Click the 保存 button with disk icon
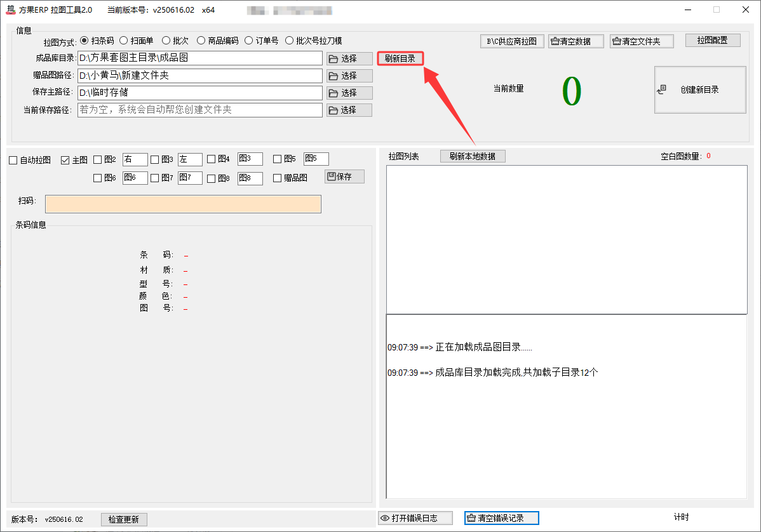 pyautogui.click(x=344, y=176)
